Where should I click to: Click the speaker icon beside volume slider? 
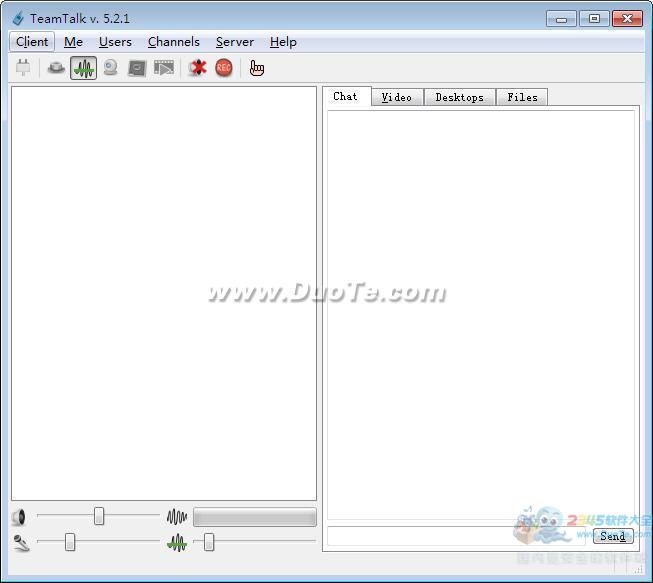[x=19, y=517]
